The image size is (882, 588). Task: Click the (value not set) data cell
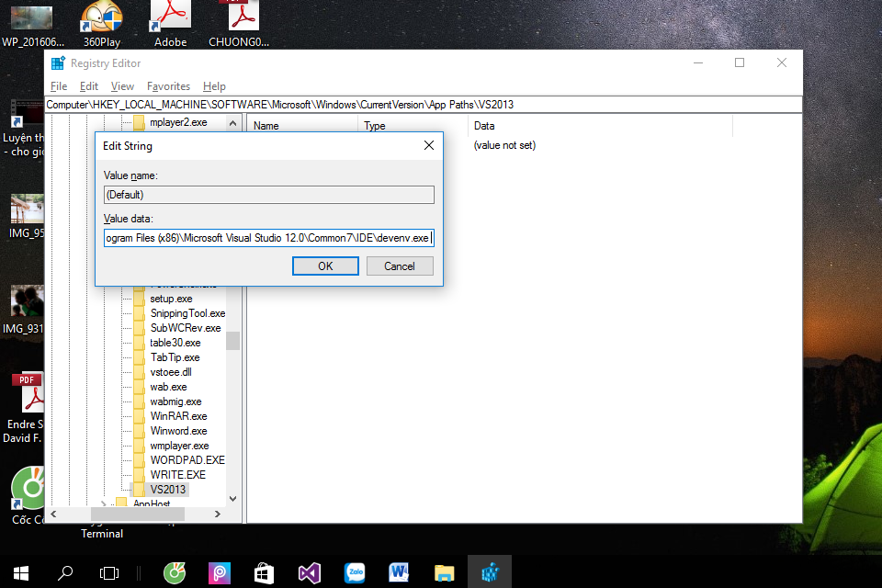[x=504, y=145]
